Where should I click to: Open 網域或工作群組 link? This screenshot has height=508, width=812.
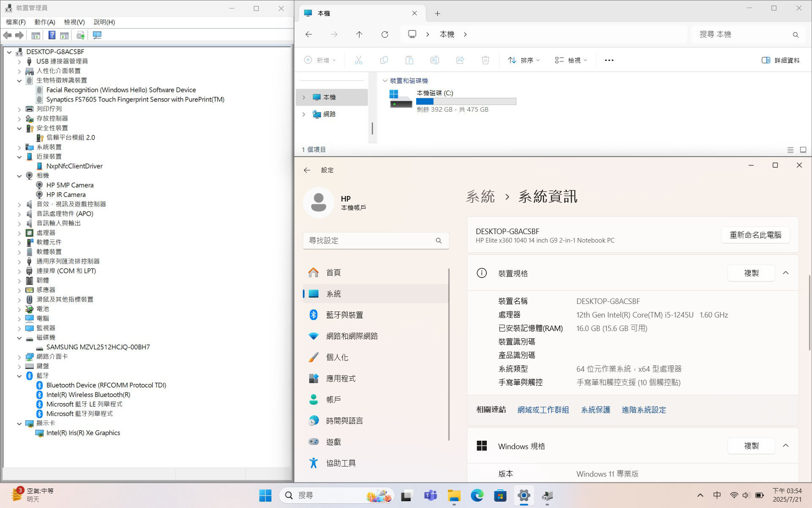tap(543, 410)
